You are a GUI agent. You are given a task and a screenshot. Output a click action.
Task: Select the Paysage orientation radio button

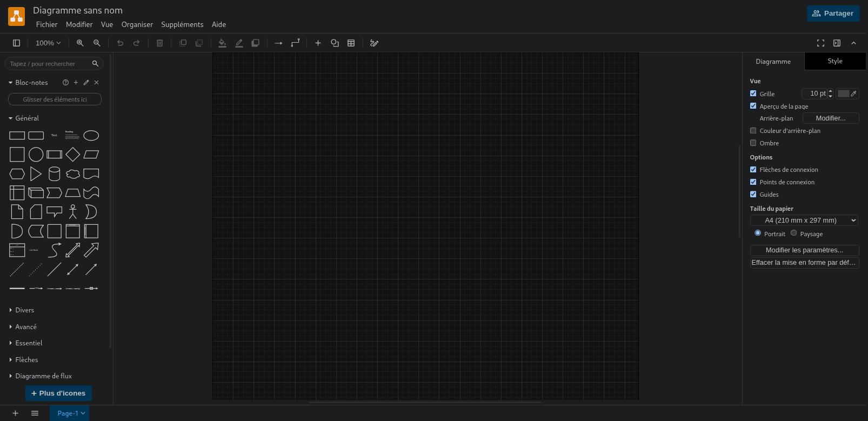point(794,233)
